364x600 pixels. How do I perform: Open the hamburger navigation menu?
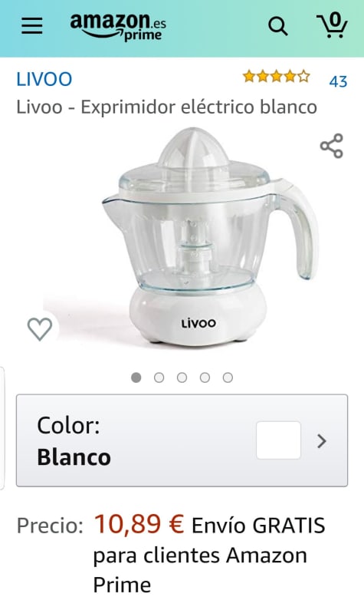31,26
